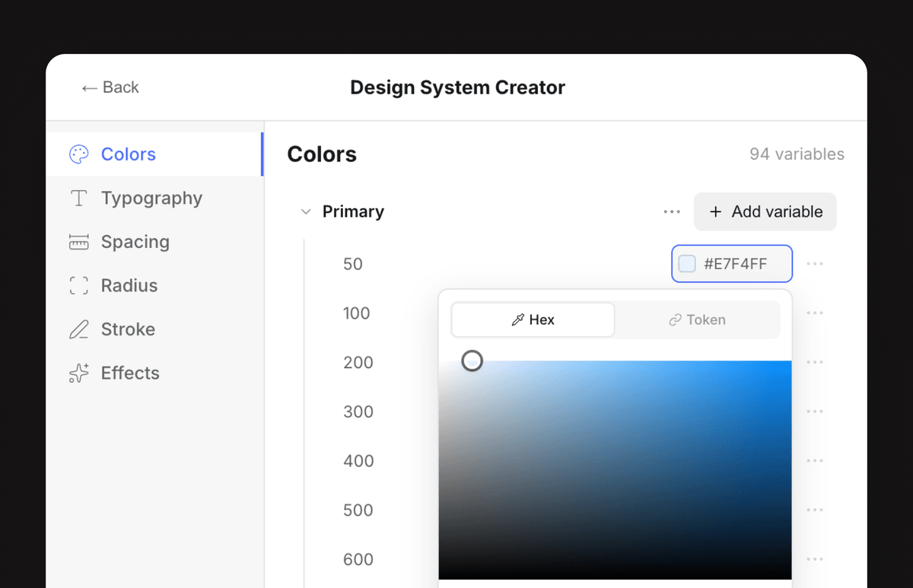913x588 pixels.
Task: Click the link icon on Token tab
Action: [675, 320]
